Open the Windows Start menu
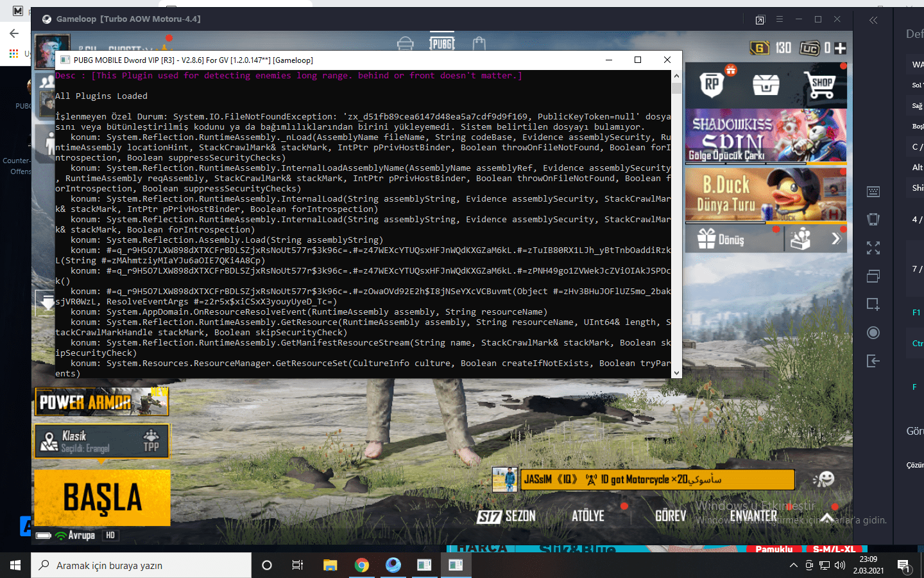The height and width of the screenshot is (578, 924). point(15,565)
